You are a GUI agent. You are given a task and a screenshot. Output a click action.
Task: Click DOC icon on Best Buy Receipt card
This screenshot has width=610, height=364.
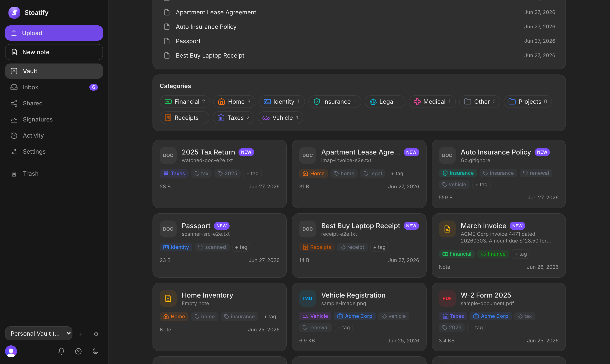(308, 229)
